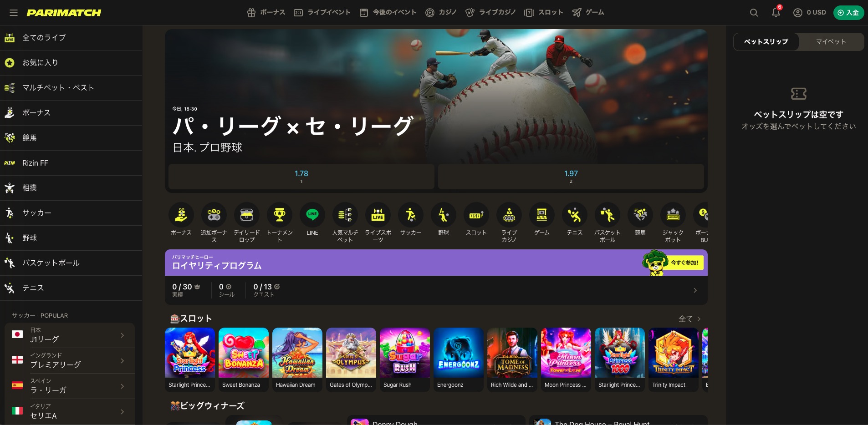Image resolution: width=868 pixels, height=425 pixels.
Task: Open バスケットボール in left sidebar
Action: click(x=71, y=263)
